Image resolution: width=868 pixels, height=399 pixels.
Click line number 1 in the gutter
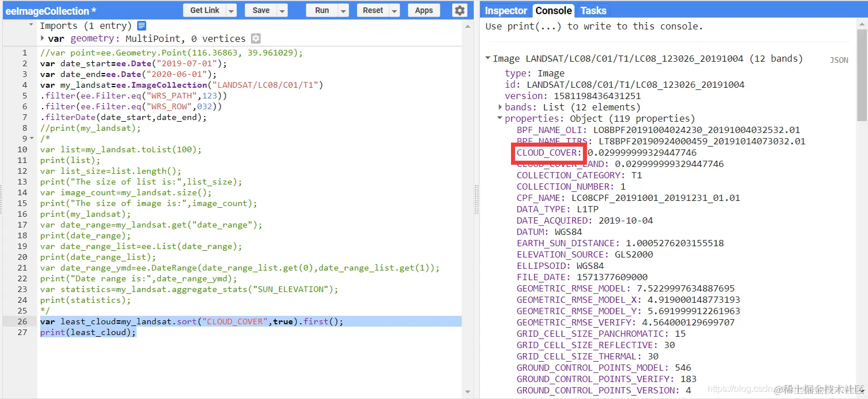(x=24, y=53)
